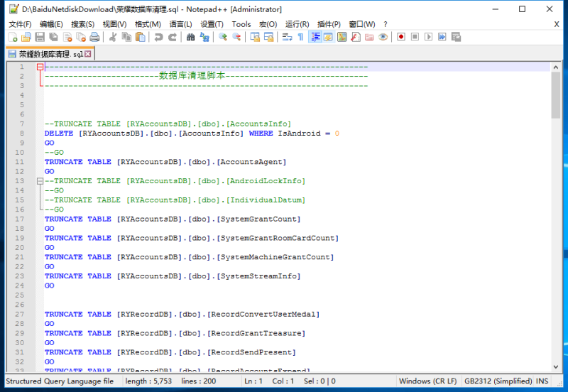568x392 pixels.
Task: Click the Stop recording macro icon
Action: (415, 37)
